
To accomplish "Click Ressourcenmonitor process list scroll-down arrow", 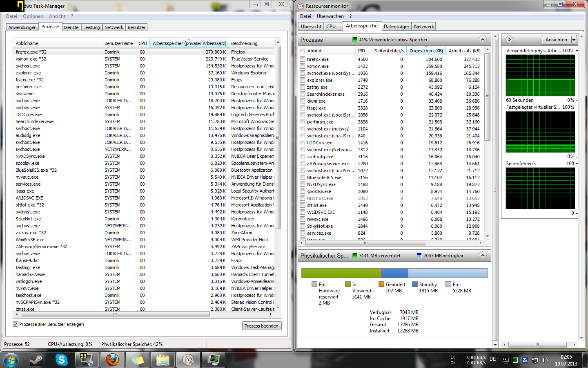I will pos(487,236).
